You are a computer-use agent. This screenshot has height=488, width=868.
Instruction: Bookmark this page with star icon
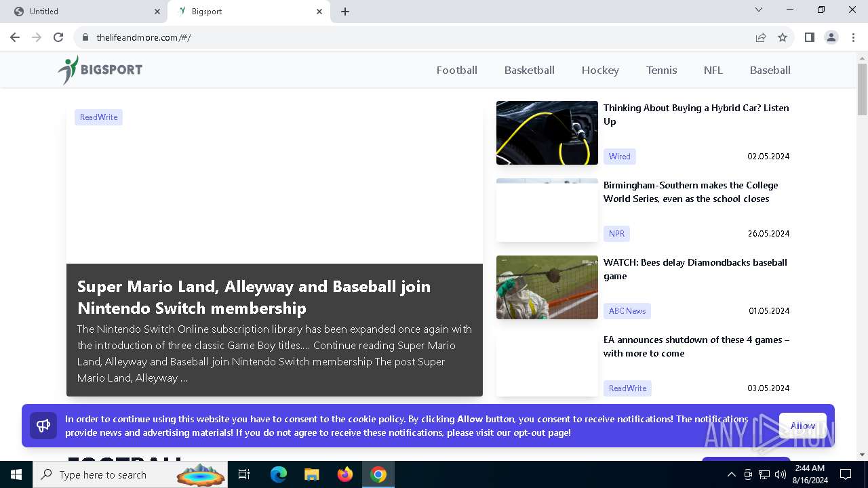783,37
